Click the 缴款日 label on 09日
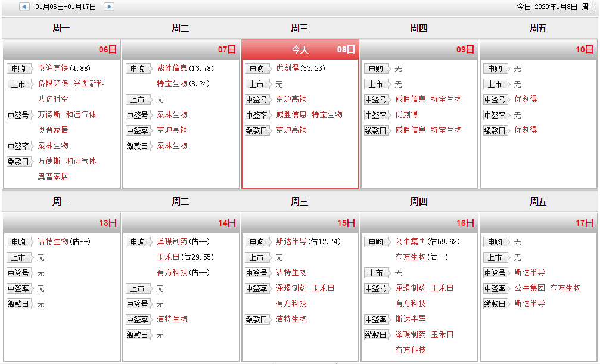This screenshot has width=600, height=364. [x=376, y=130]
